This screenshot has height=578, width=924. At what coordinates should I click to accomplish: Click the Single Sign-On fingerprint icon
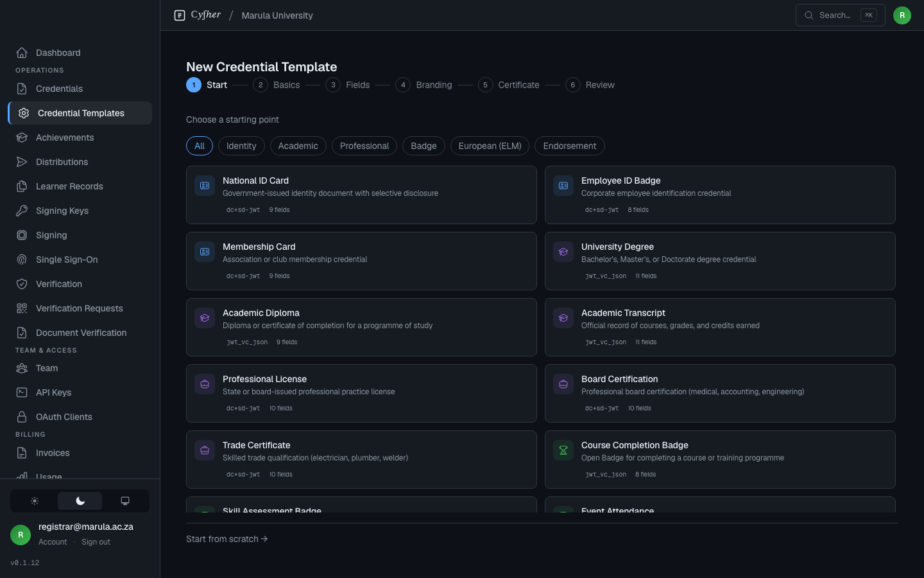22,259
